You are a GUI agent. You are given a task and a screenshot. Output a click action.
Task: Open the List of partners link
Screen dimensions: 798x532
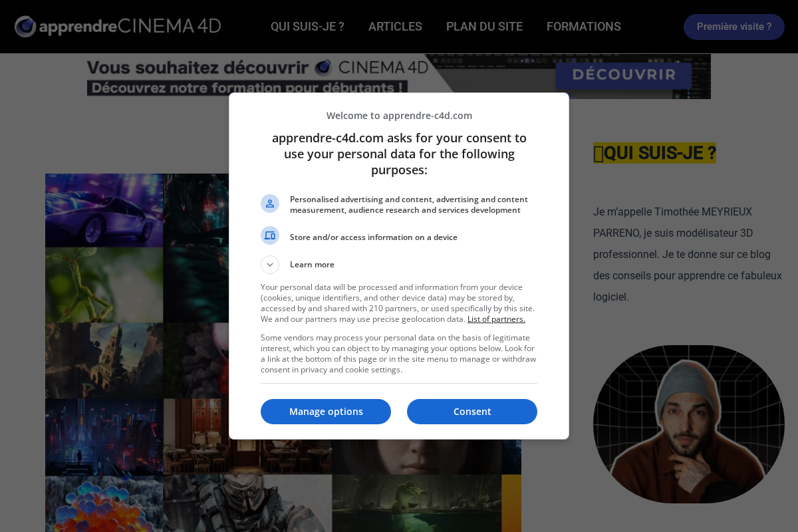pos(496,319)
